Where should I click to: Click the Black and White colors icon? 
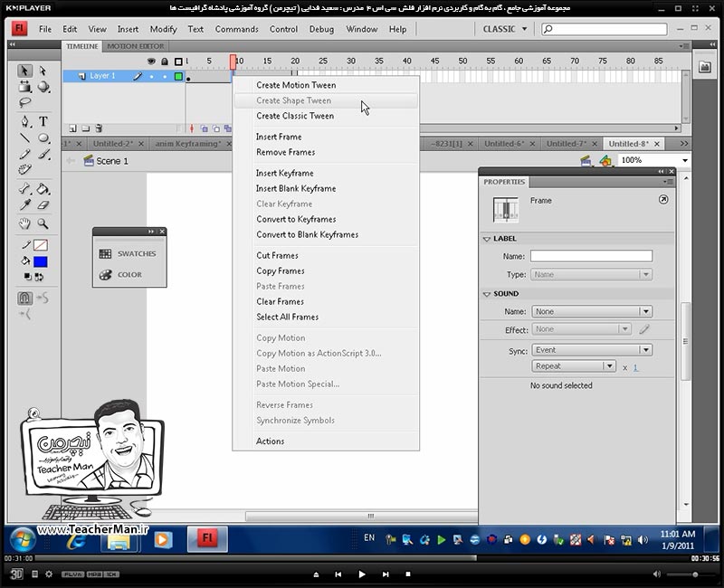[28, 277]
